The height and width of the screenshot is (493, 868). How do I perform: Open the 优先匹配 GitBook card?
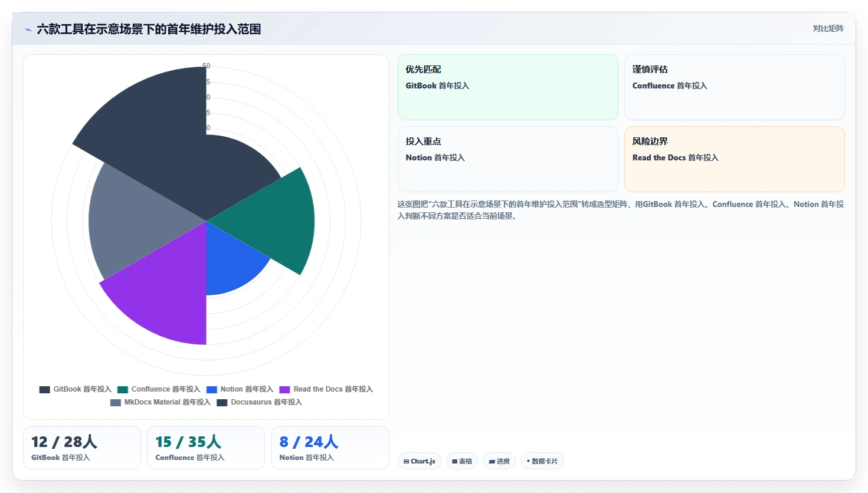click(x=508, y=87)
